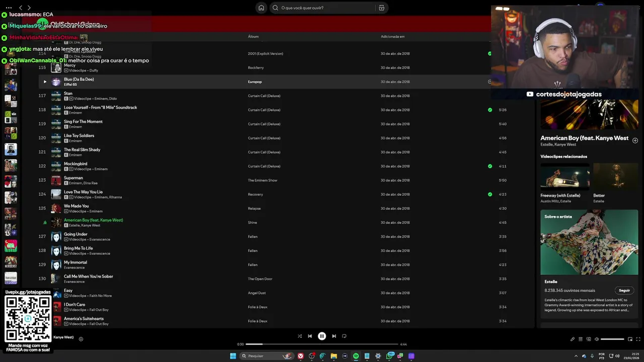This screenshot has width=644, height=362.
Task: Skip to the next track
Action: pos(334,336)
